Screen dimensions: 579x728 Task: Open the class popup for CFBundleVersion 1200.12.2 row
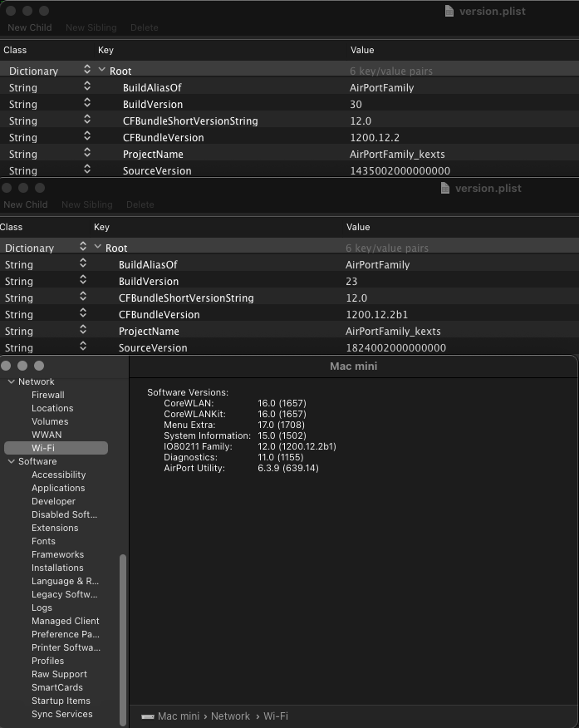coord(86,137)
